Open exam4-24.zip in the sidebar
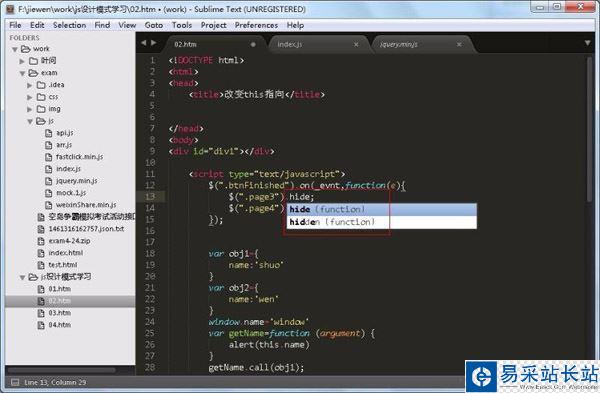 pyautogui.click(x=69, y=241)
